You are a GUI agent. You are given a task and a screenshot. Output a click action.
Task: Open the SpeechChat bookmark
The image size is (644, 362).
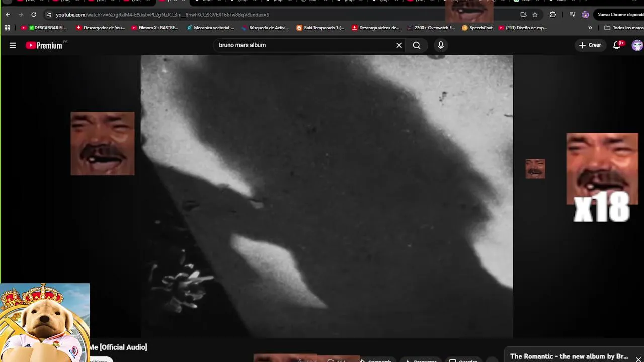[x=477, y=28]
